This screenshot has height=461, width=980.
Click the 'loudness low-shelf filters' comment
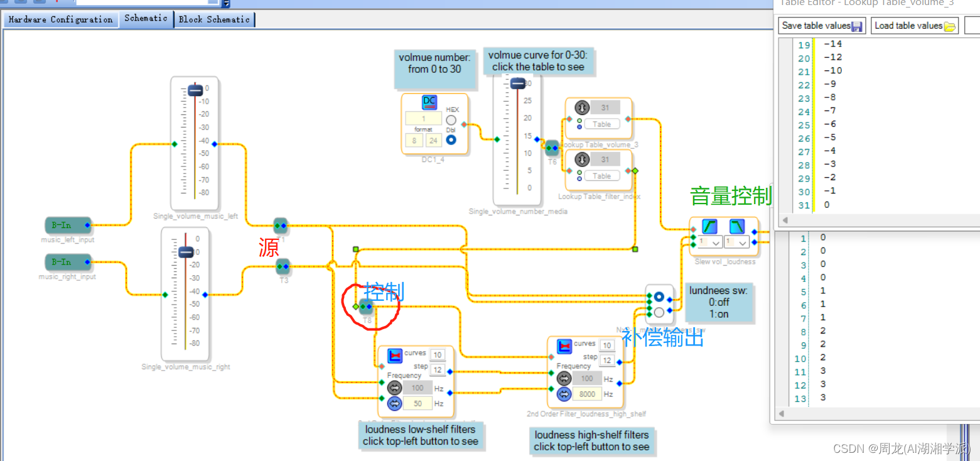[x=421, y=435]
